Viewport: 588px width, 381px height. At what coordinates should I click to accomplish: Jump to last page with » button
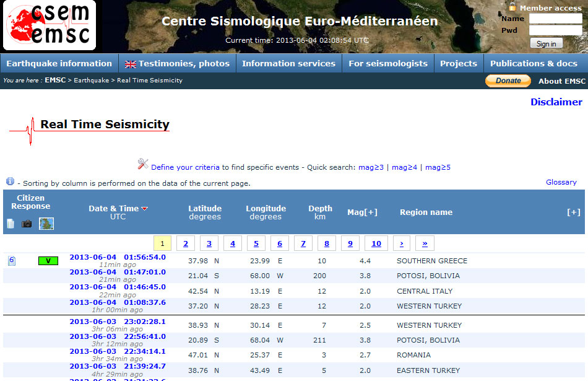coord(425,243)
